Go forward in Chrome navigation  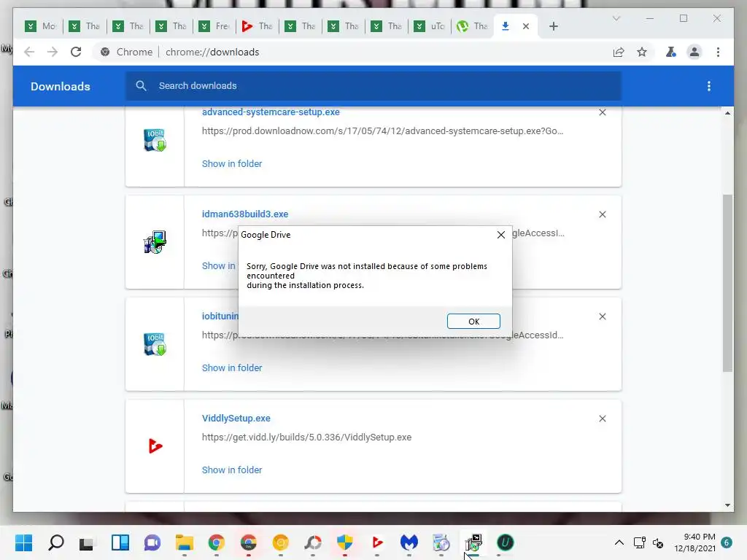point(53,52)
